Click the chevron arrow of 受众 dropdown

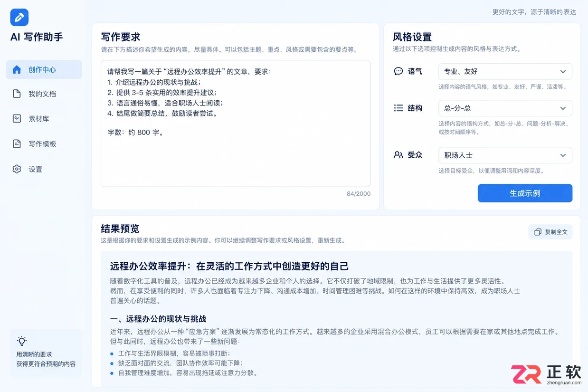[563, 155]
